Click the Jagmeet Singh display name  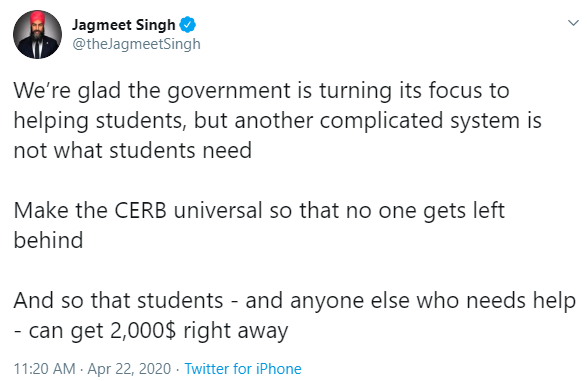[x=124, y=25]
